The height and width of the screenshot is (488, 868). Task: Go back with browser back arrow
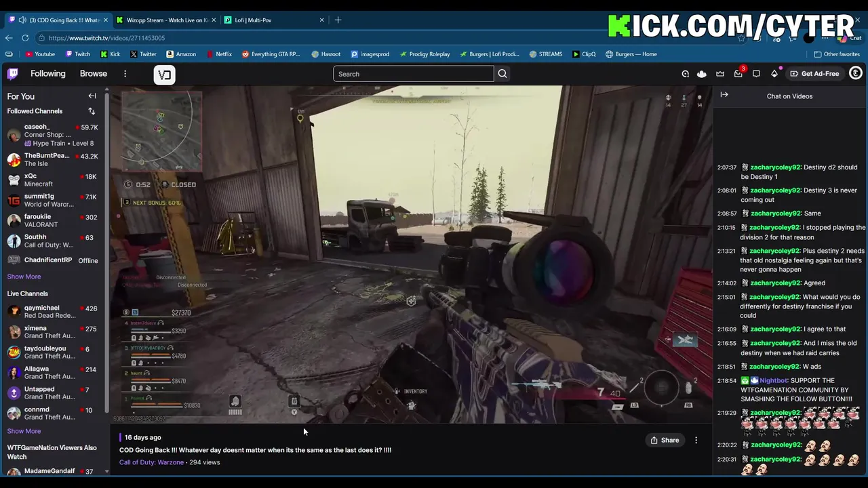[x=9, y=38]
